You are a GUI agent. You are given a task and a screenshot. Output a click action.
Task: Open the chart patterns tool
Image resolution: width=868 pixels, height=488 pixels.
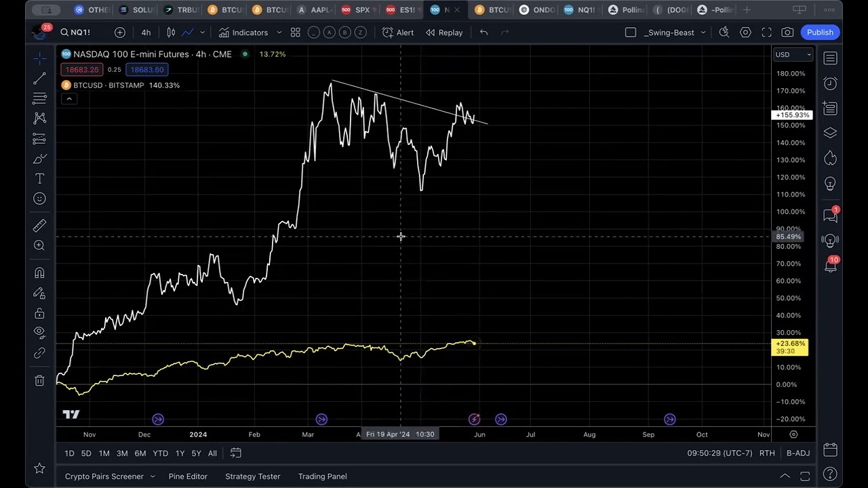39,119
